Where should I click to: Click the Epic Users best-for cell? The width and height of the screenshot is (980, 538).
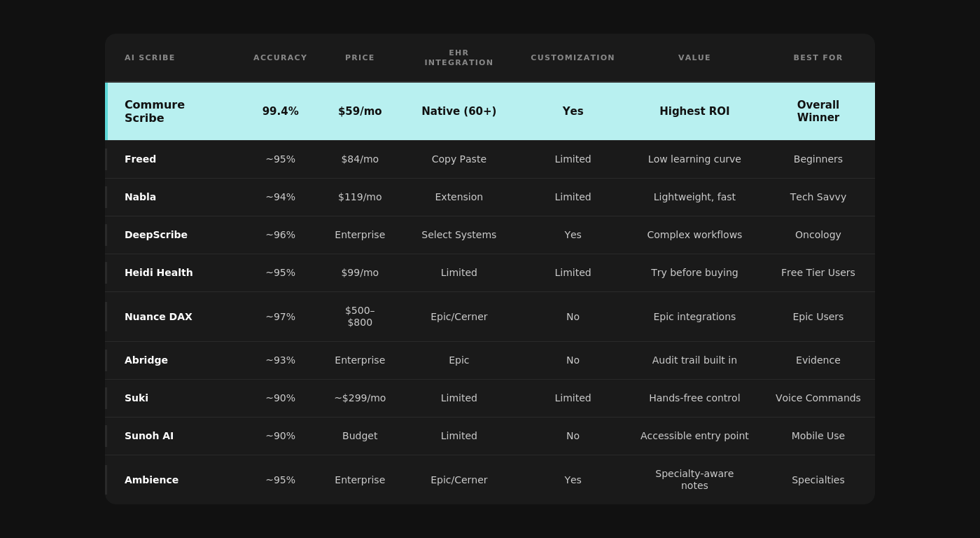click(x=818, y=317)
